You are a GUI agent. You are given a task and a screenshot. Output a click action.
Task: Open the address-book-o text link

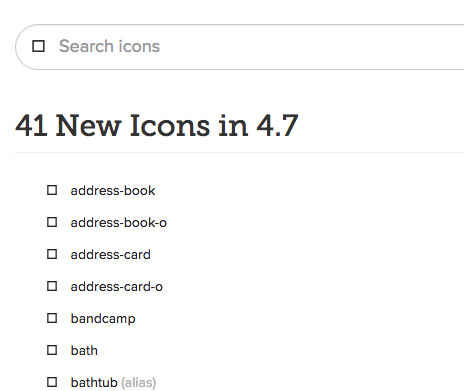(119, 223)
